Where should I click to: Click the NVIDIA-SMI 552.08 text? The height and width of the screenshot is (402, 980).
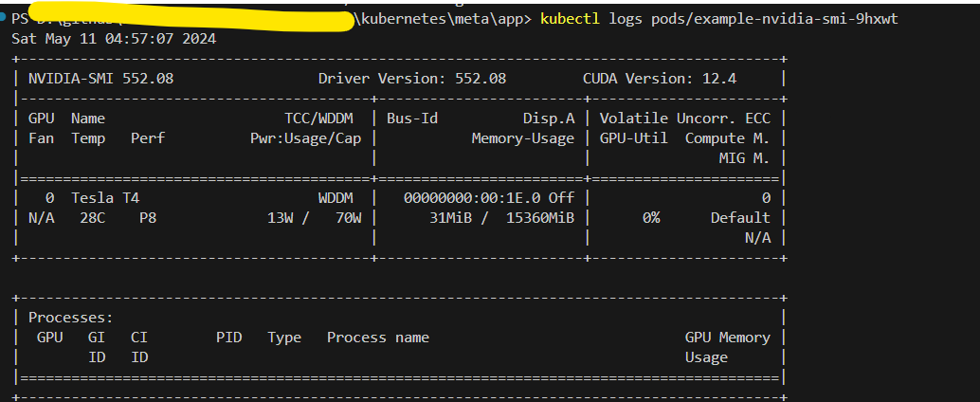tap(100, 79)
